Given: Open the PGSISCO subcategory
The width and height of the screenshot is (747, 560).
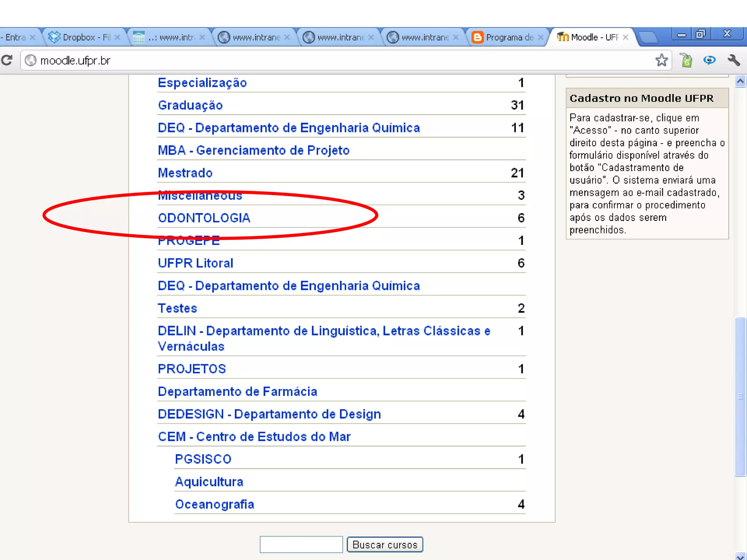Looking at the screenshot, I should pyautogui.click(x=203, y=459).
